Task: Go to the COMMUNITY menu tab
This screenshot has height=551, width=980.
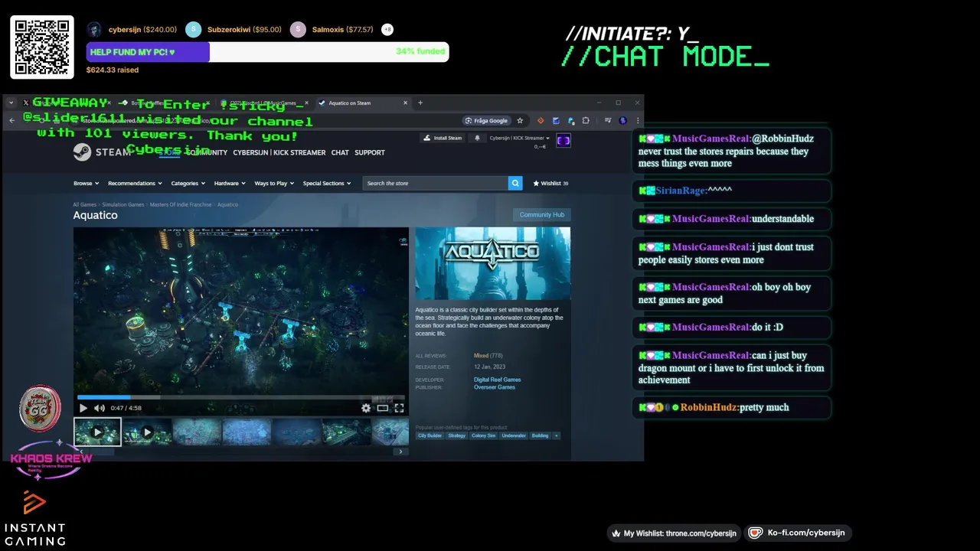Action: (x=208, y=152)
